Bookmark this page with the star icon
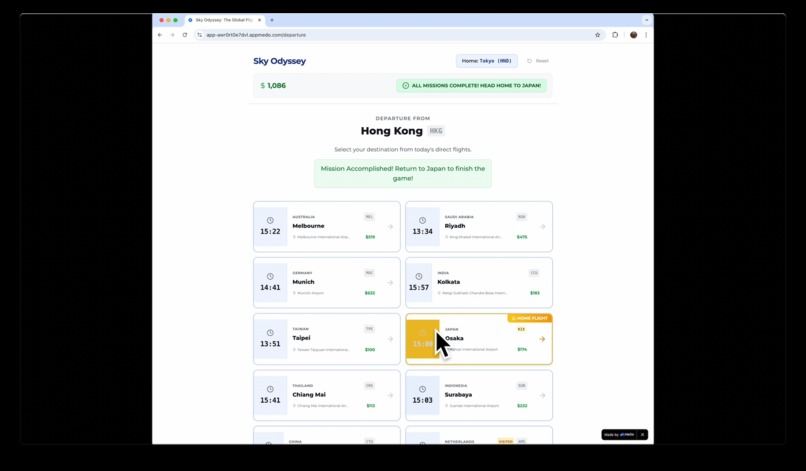 click(597, 35)
